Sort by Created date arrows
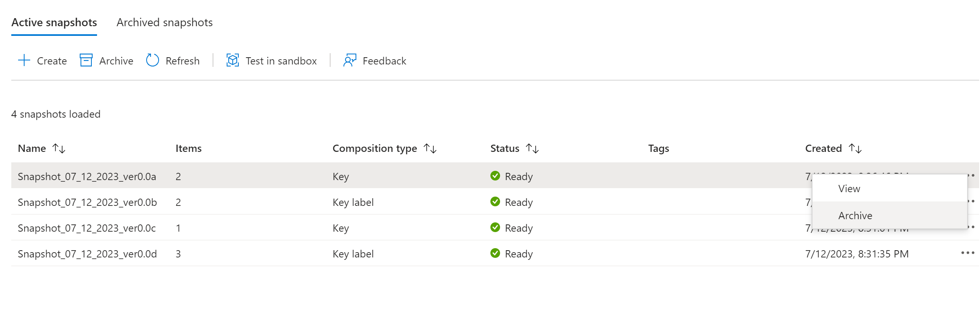This screenshot has height=336, width=980. pos(855,149)
